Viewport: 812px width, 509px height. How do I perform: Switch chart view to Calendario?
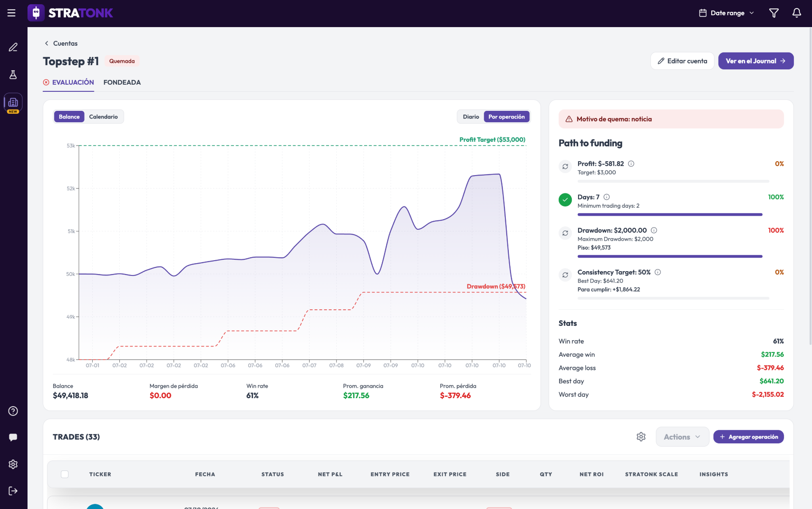103,117
